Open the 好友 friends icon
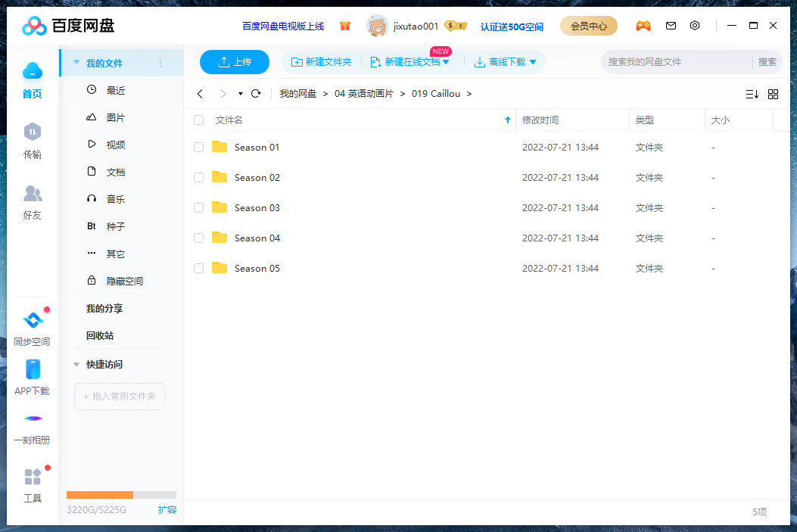The image size is (797, 532). [x=33, y=193]
